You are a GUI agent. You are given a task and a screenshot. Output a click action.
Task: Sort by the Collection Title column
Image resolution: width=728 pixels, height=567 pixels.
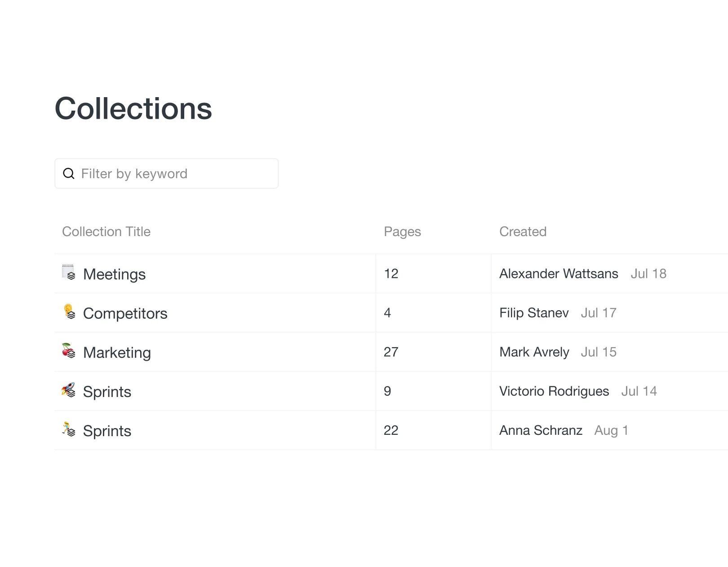[x=106, y=232]
